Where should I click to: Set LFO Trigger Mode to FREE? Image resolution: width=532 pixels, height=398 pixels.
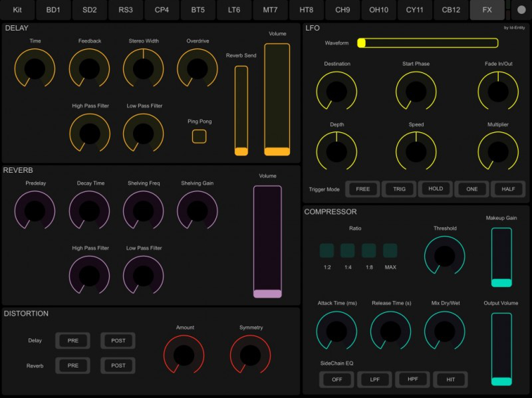pyautogui.click(x=362, y=189)
